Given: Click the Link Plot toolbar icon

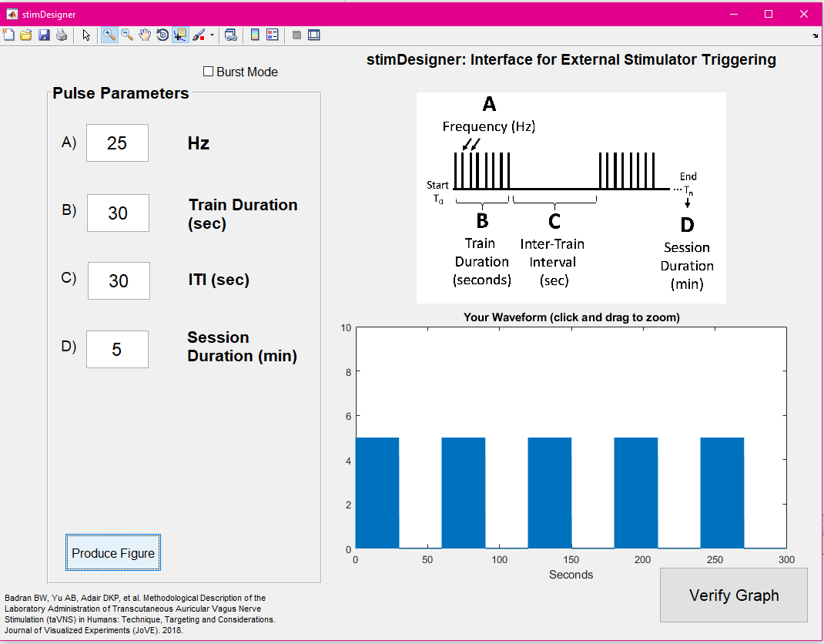Looking at the screenshot, I should (x=230, y=35).
